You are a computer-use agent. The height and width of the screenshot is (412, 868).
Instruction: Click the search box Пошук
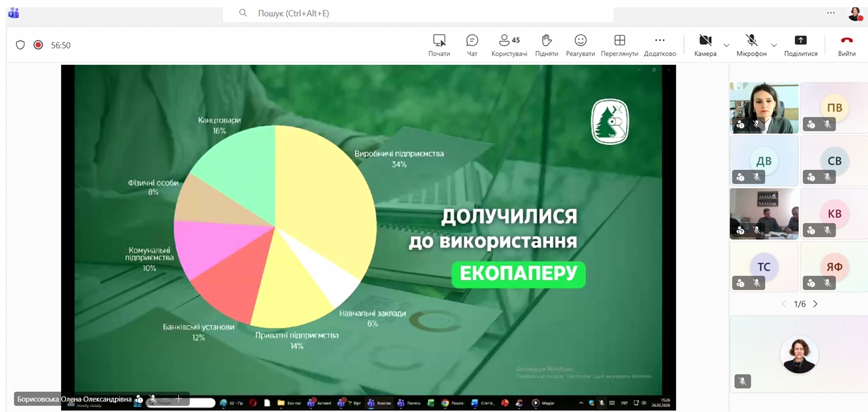point(418,13)
